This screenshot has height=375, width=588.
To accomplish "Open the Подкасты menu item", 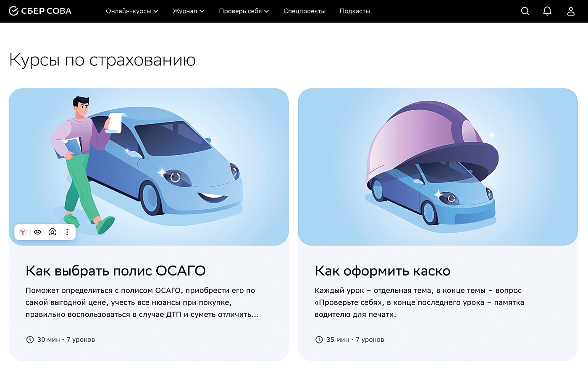I will tap(354, 11).
